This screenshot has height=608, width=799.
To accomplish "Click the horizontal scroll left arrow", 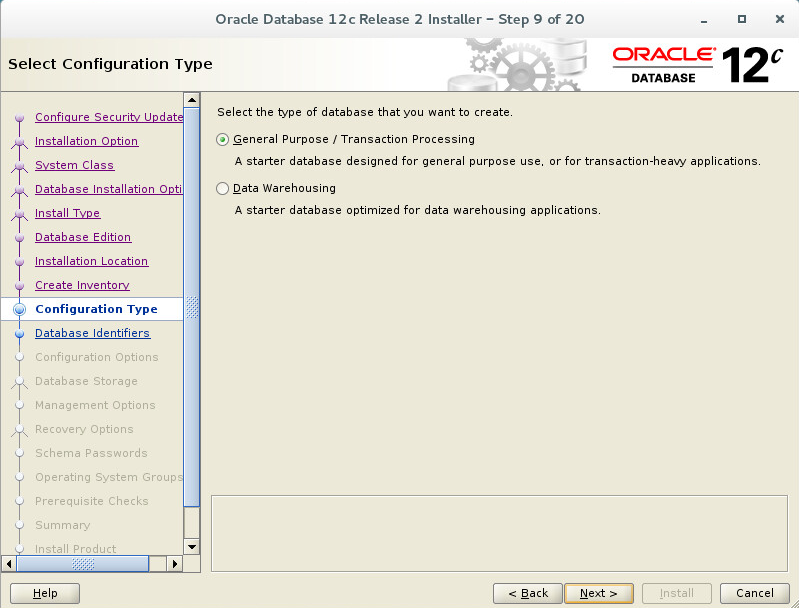I will point(9,564).
